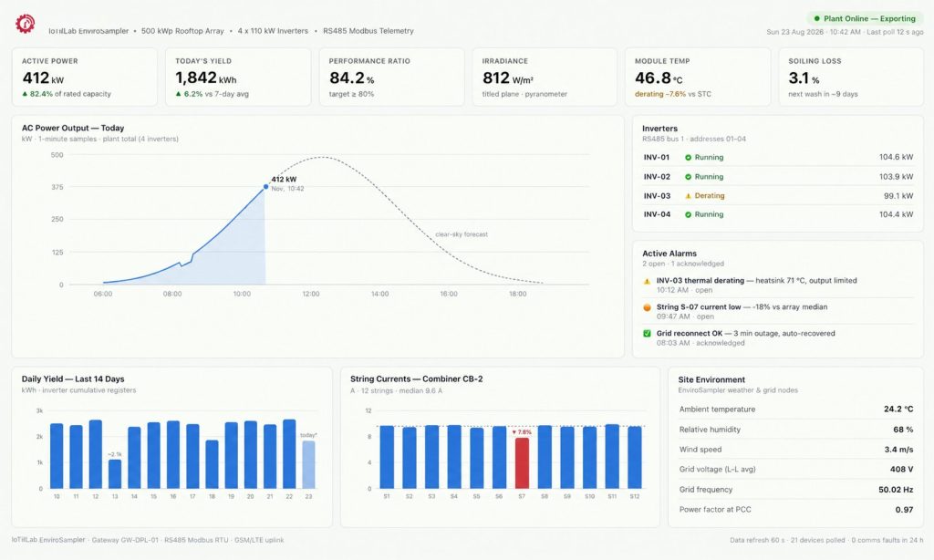Image resolution: width=934 pixels, height=560 pixels.
Task: Open the String S-07 current low alarm
Action: pos(778,312)
